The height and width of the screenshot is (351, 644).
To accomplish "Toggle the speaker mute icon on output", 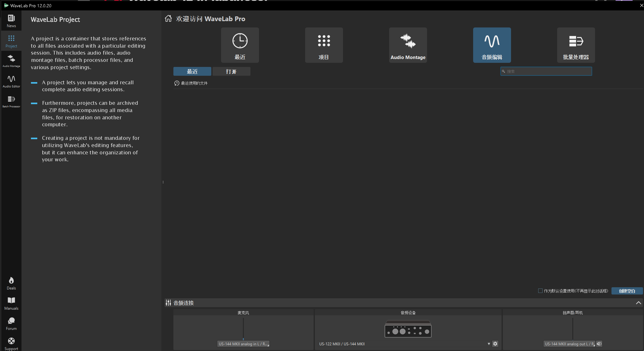I will (599, 344).
